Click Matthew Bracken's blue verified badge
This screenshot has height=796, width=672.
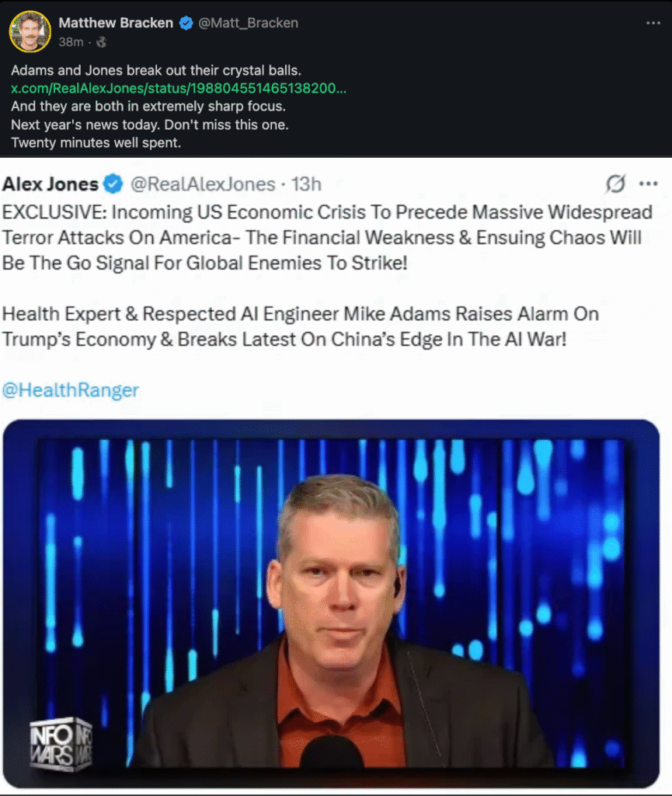pos(186,23)
